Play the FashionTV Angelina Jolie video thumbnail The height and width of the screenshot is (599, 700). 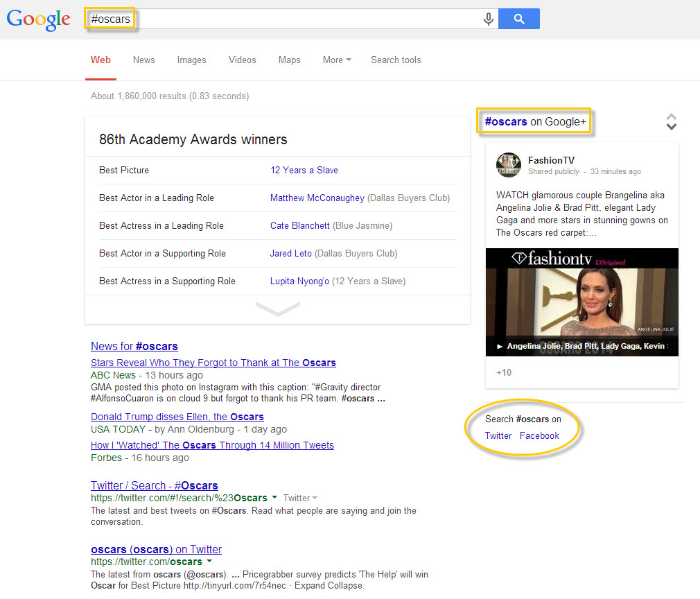pyautogui.click(x=581, y=302)
